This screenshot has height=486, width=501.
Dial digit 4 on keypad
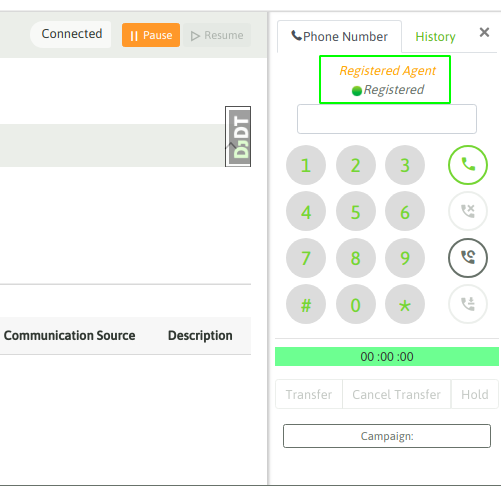tap(306, 211)
